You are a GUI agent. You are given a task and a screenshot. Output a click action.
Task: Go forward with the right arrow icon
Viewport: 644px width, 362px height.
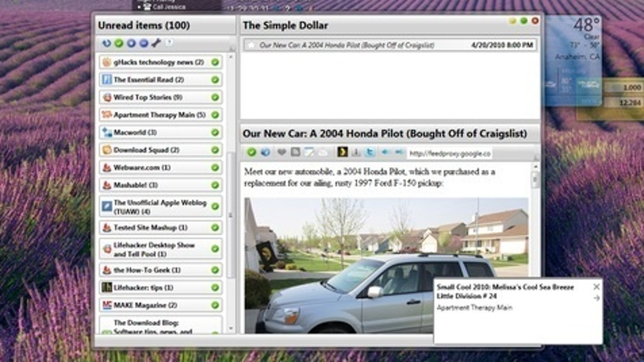(399, 152)
